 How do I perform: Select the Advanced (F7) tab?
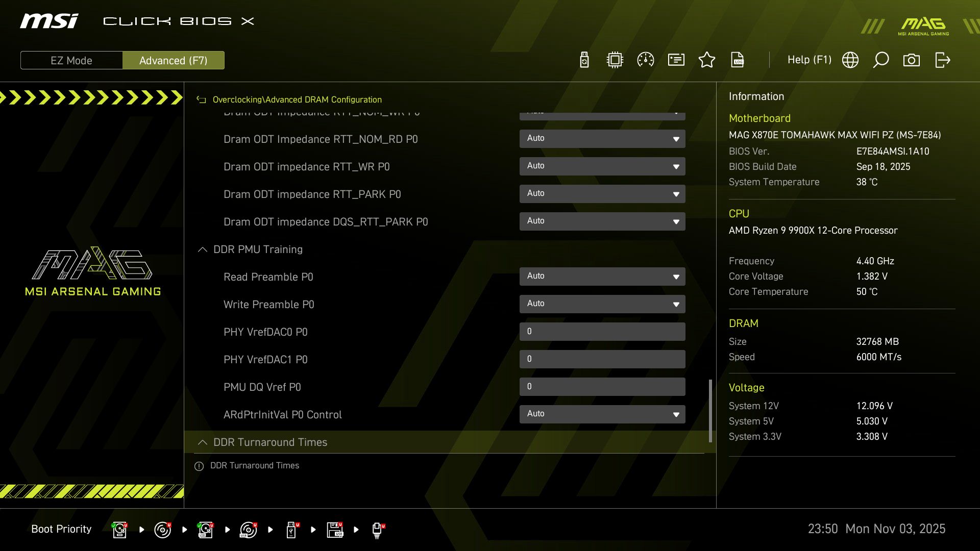174,60
